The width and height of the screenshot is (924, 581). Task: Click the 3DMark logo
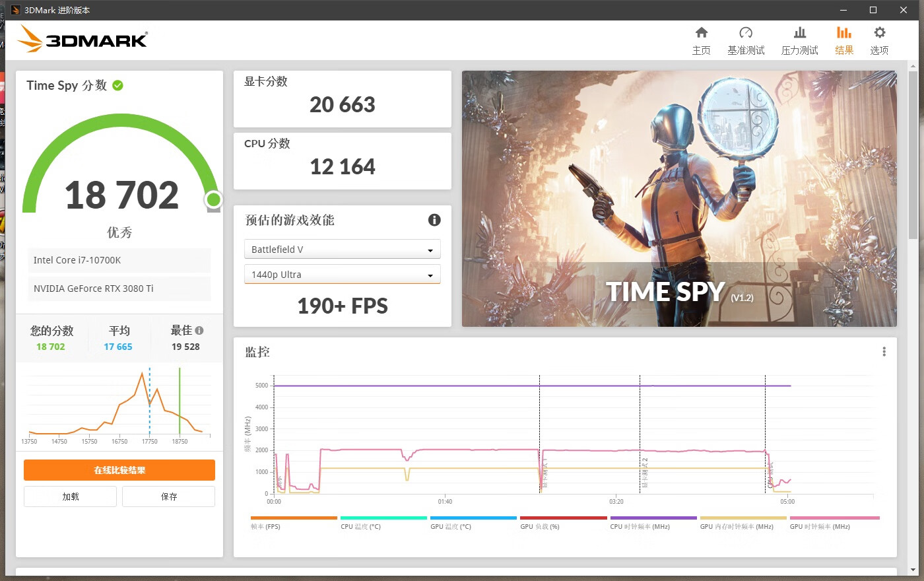click(x=82, y=39)
